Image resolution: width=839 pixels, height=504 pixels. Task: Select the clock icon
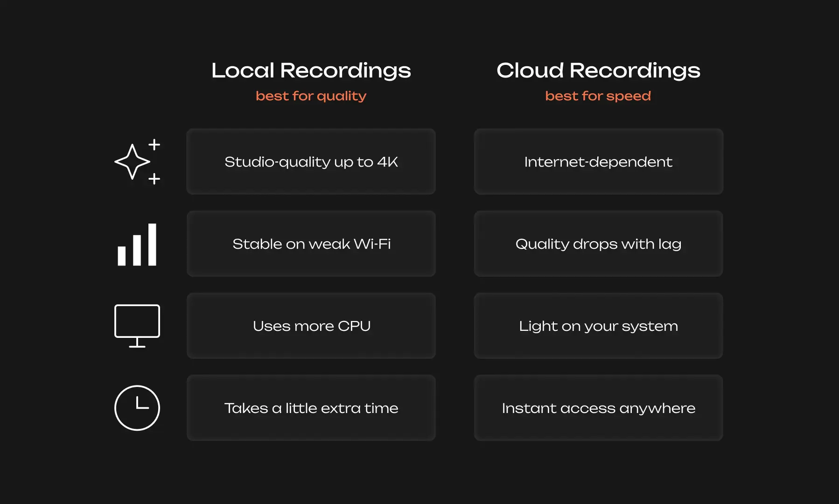tap(137, 407)
